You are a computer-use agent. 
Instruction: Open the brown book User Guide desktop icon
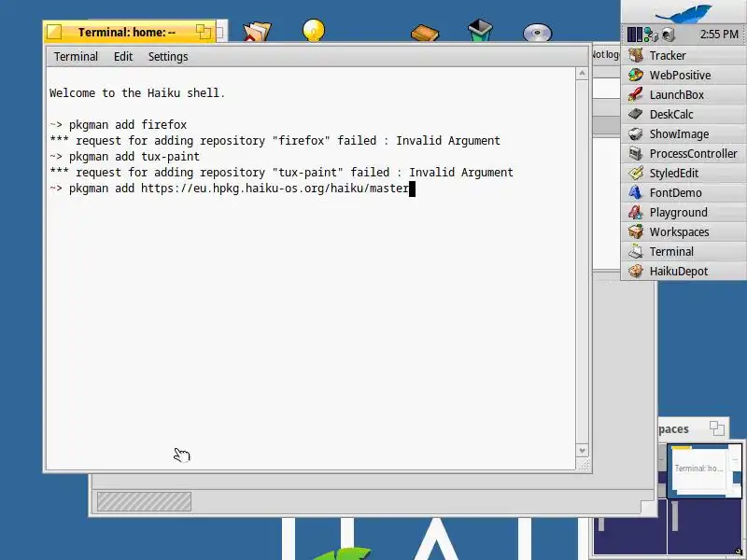(425, 34)
